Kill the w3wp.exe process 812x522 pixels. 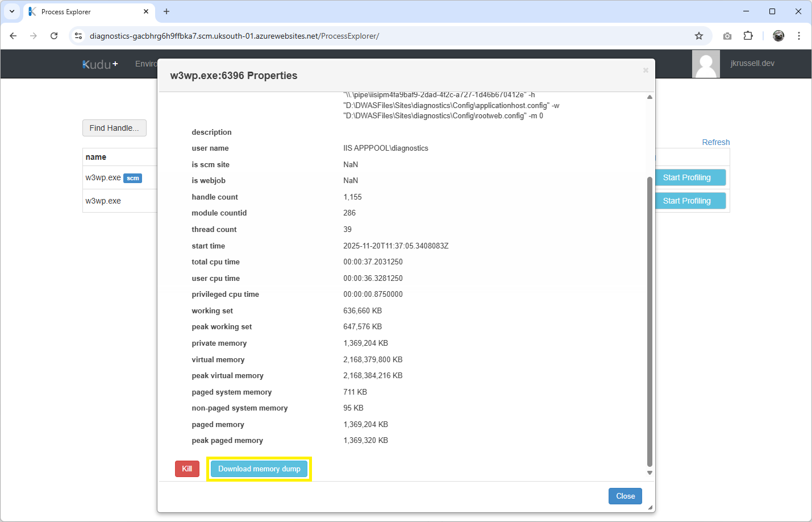point(187,469)
